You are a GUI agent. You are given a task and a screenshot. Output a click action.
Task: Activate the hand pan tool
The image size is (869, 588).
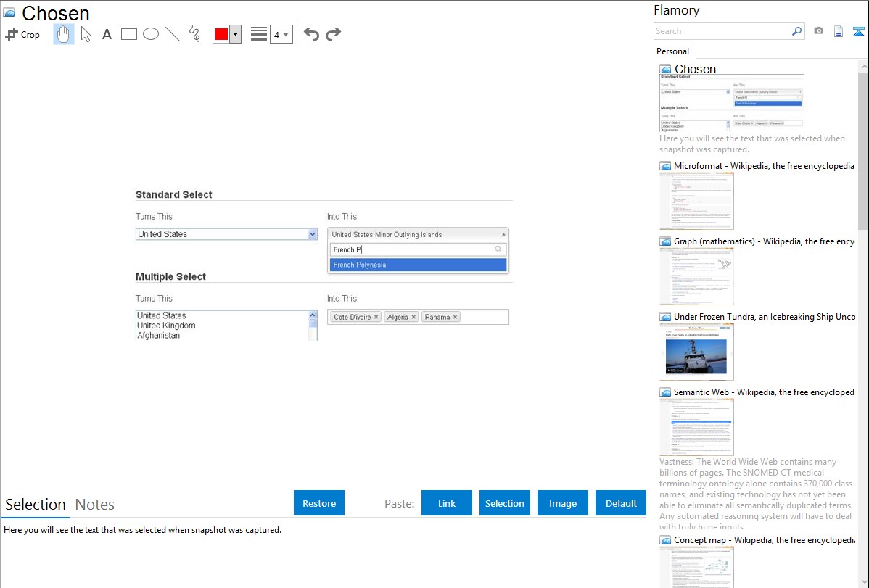(x=64, y=34)
